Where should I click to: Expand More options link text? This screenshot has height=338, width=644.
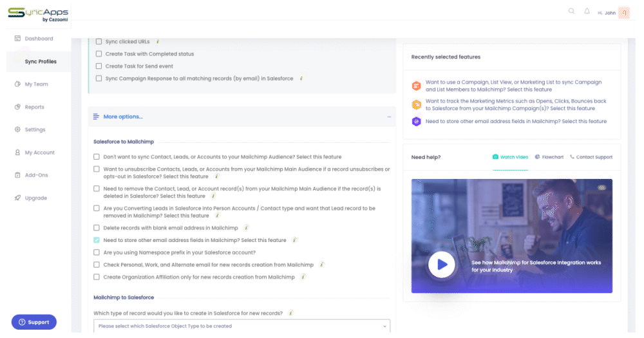tap(123, 117)
